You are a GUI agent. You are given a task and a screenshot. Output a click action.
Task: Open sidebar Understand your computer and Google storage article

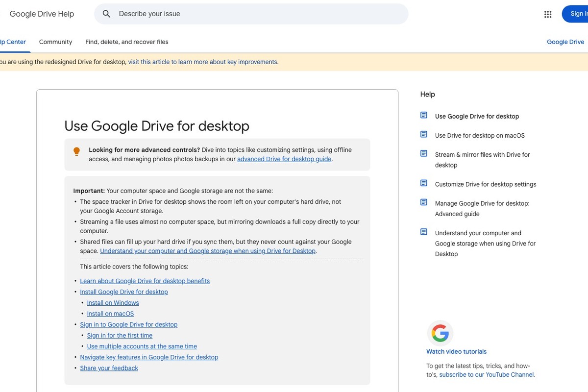point(485,244)
